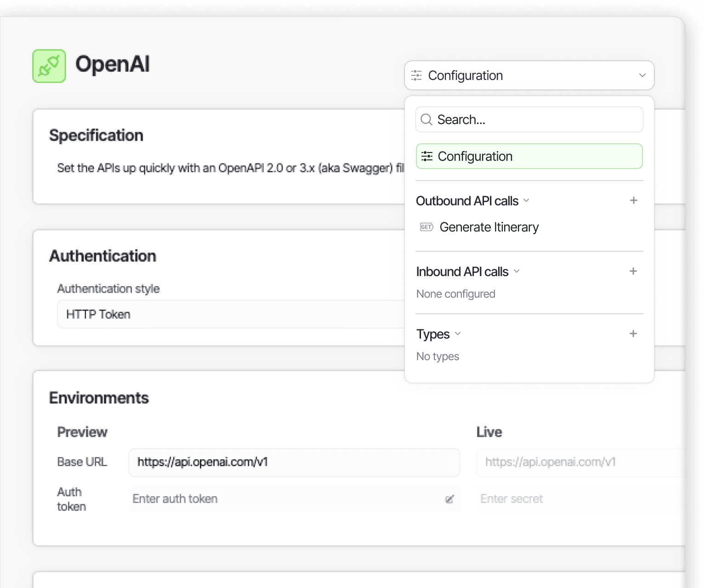
Task: Select the highlighted Configuration menu item
Action: pyautogui.click(x=529, y=156)
